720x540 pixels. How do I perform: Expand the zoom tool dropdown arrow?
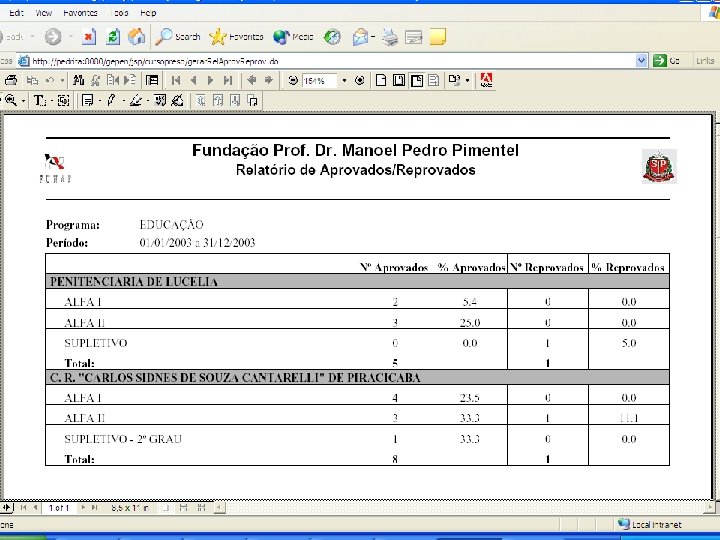tap(23, 101)
